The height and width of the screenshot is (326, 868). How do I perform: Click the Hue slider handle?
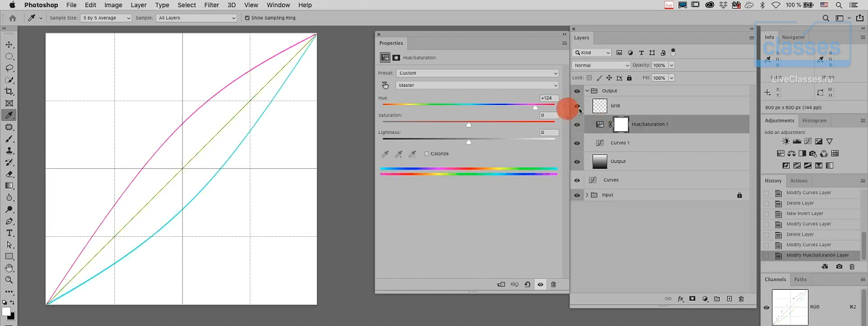pyautogui.click(x=535, y=107)
